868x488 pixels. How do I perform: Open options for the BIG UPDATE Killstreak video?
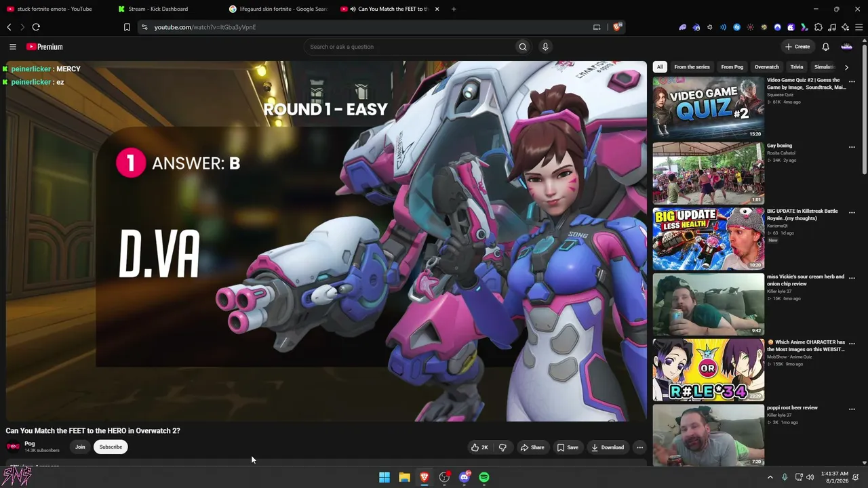[852, 213]
